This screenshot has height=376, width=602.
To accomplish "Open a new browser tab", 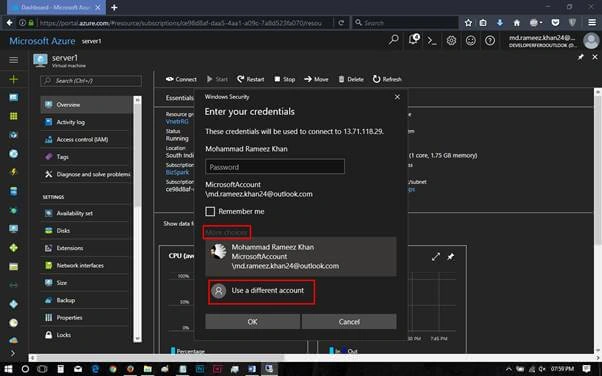I will tap(114, 7).
